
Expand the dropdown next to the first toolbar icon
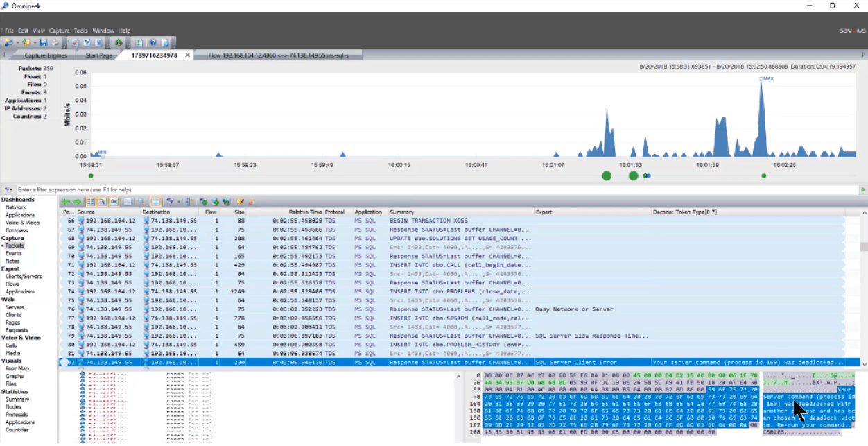(x=17, y=43)
